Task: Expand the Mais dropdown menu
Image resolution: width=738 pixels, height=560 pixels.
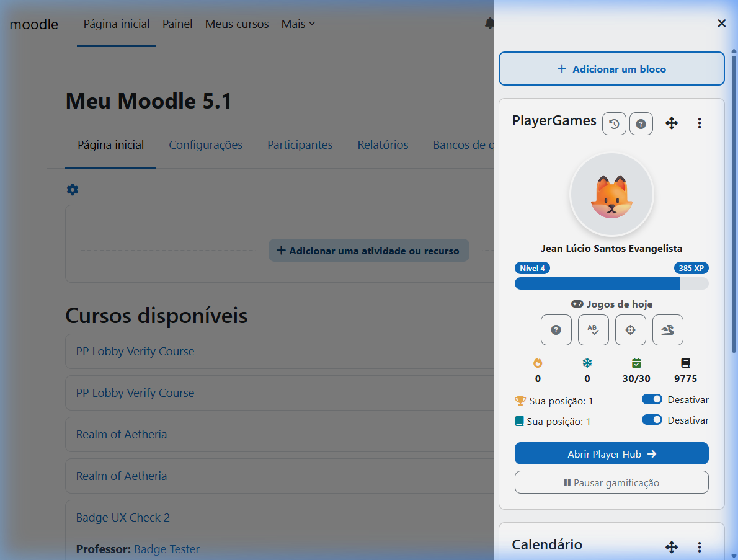Action: point(298,24)
